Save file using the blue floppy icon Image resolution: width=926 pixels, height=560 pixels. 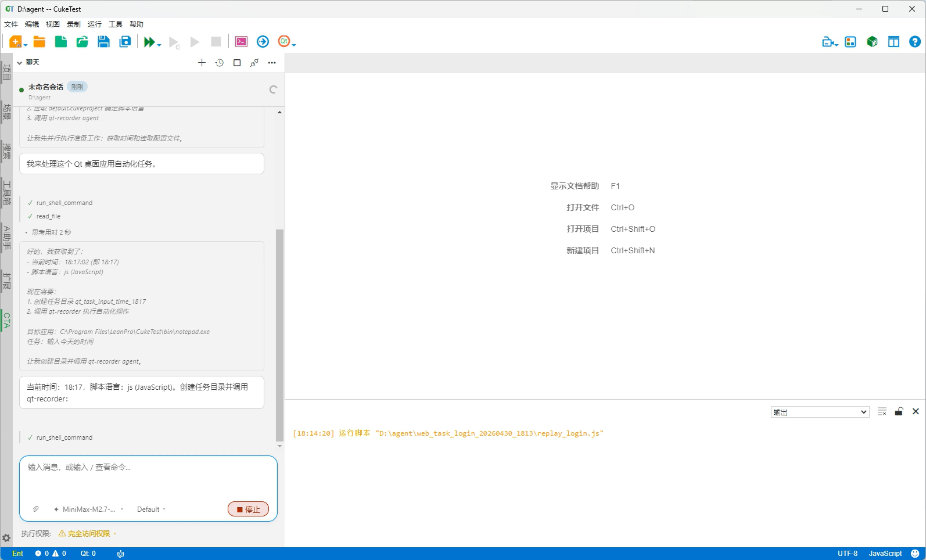coord(103,42)
